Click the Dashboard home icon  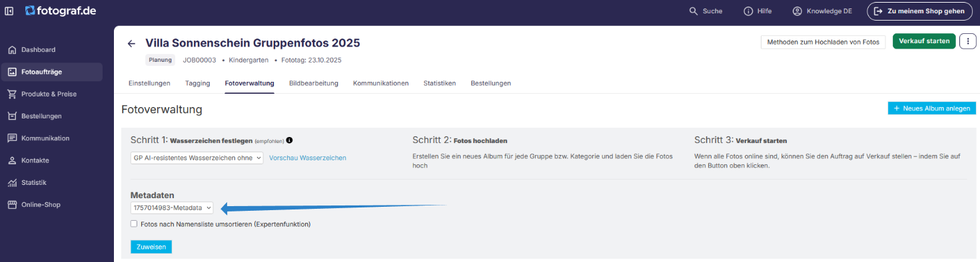tap(12, 50)
